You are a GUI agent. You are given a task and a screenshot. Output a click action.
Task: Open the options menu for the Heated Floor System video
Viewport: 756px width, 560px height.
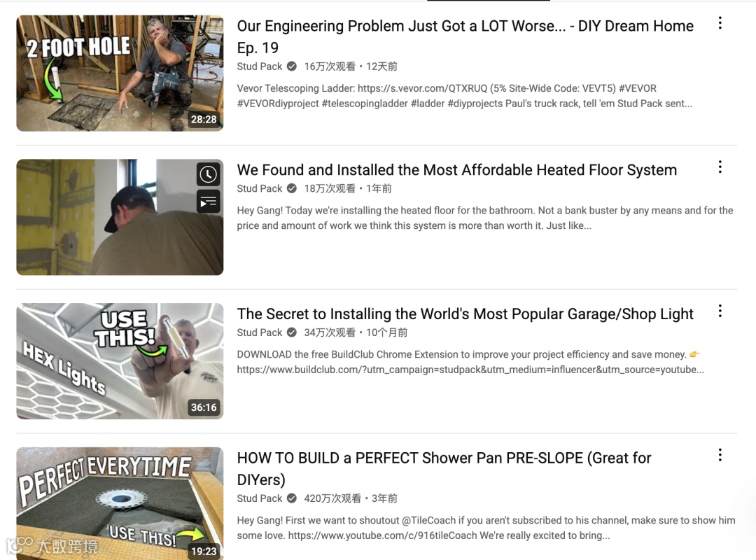click(720, 167)
